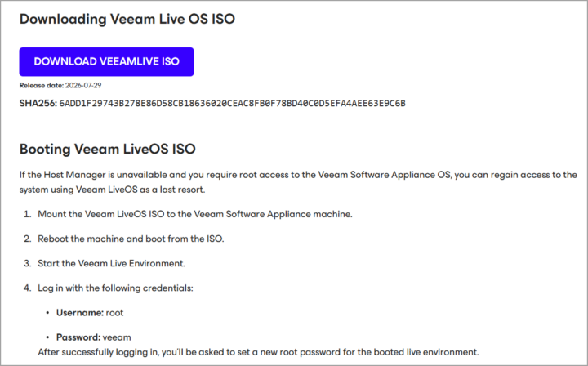
Task: Click the Username label
Action: pyautogui.click(x=80, y=313)
